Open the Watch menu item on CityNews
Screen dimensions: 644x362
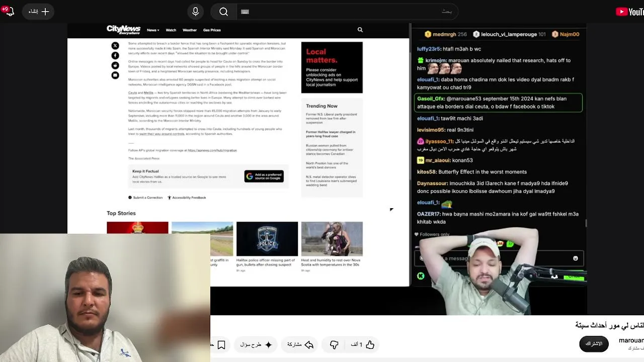click(171, 30)
